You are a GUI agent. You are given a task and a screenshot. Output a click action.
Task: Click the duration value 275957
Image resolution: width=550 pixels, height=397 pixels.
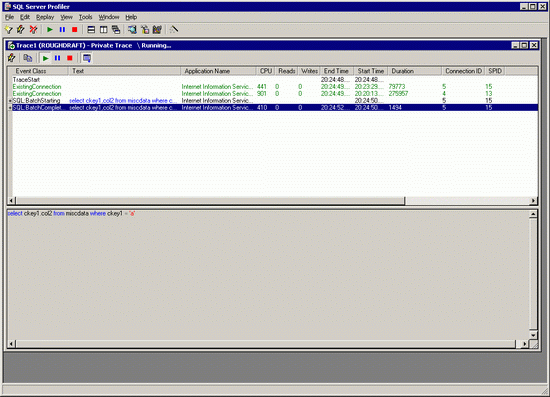(398, 94)
